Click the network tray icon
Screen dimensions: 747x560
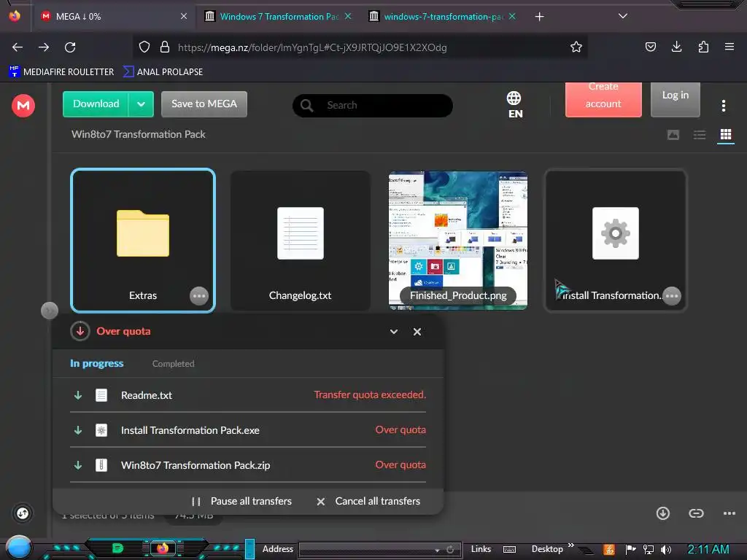pos(648,550)
